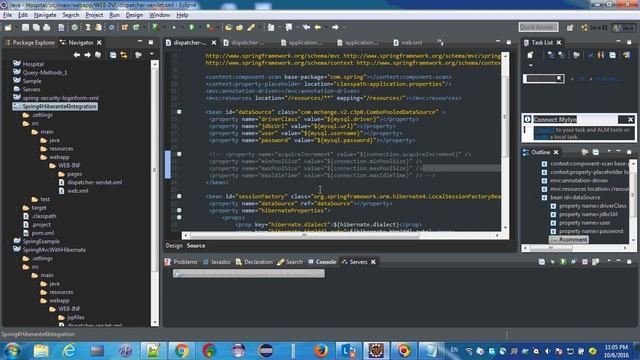
Task: Click the Forward navigation arrow in main toolbar
Action: coord(335,27)
